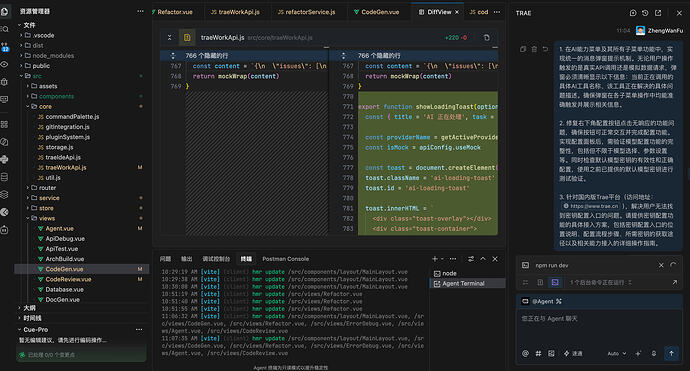Open the robot icon at activity bar bottom
Screen dimensions: 690x371
(x=4, y=230)
